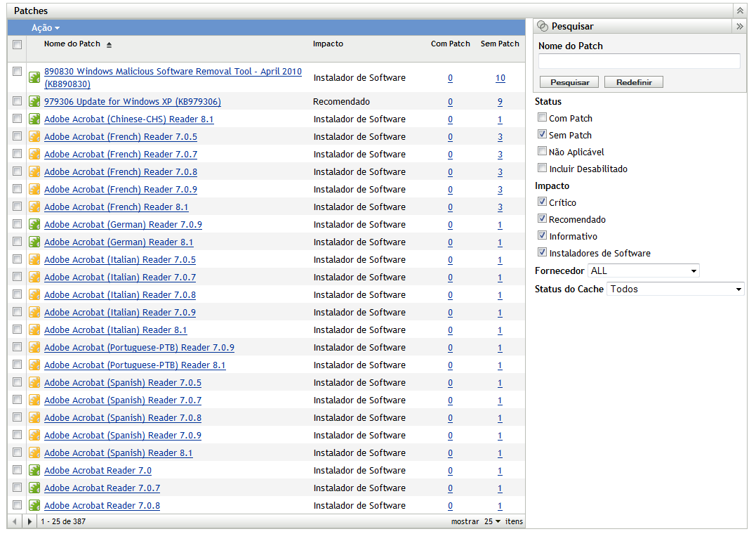Image resolution: width=756 pixels, height=541 pixels.
Task: Sort by Sem Patch column header
Action: pyautogui.click(x=500, y=44)
